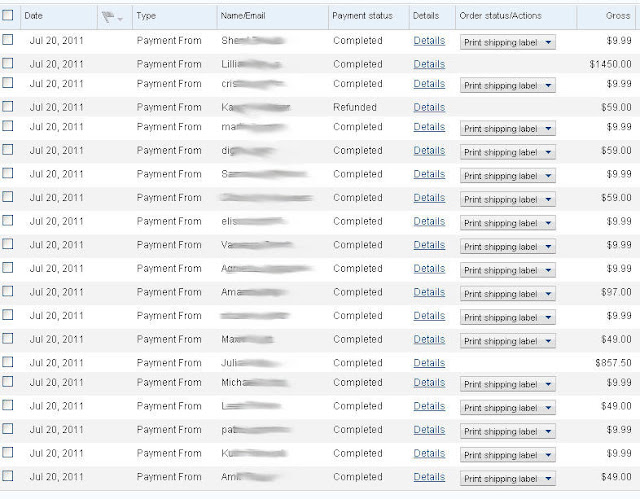This screenshot has width=640, height=499.
Task: Open Print shipping label menu for payer Agn
Action: coord(508,270)
